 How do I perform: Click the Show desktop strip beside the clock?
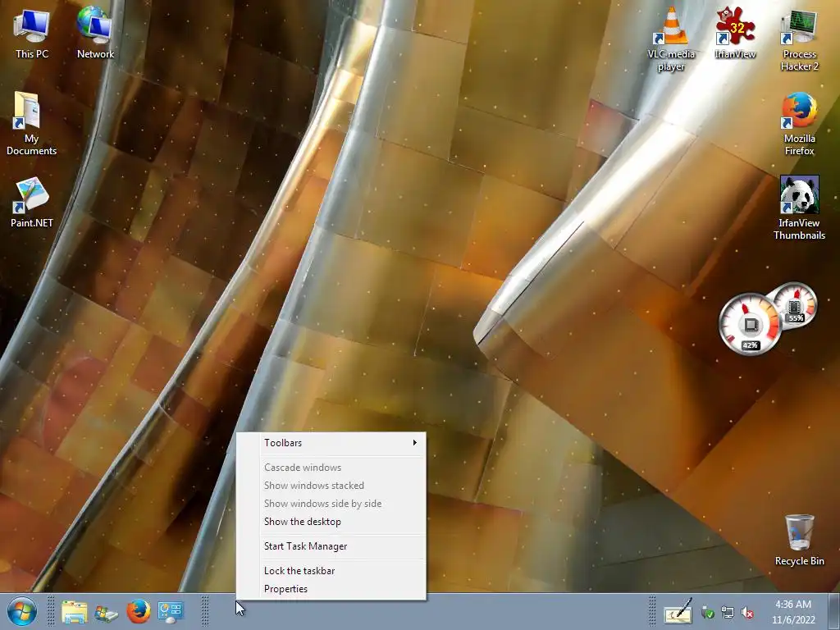[x=833, y=612]
